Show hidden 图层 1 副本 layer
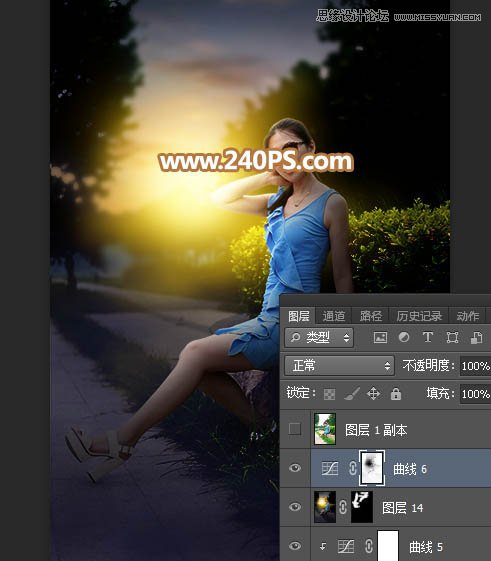The width and height of the screenshot is (491, 561). pos(295,429)
